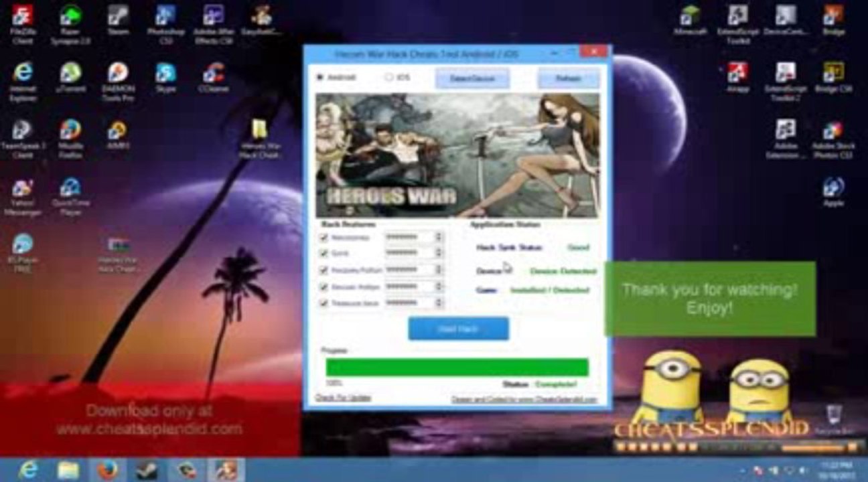Screen dimensions: 868x482
Task: Click spinner arrows in last Hack Features row
Action: pos(439,303)
